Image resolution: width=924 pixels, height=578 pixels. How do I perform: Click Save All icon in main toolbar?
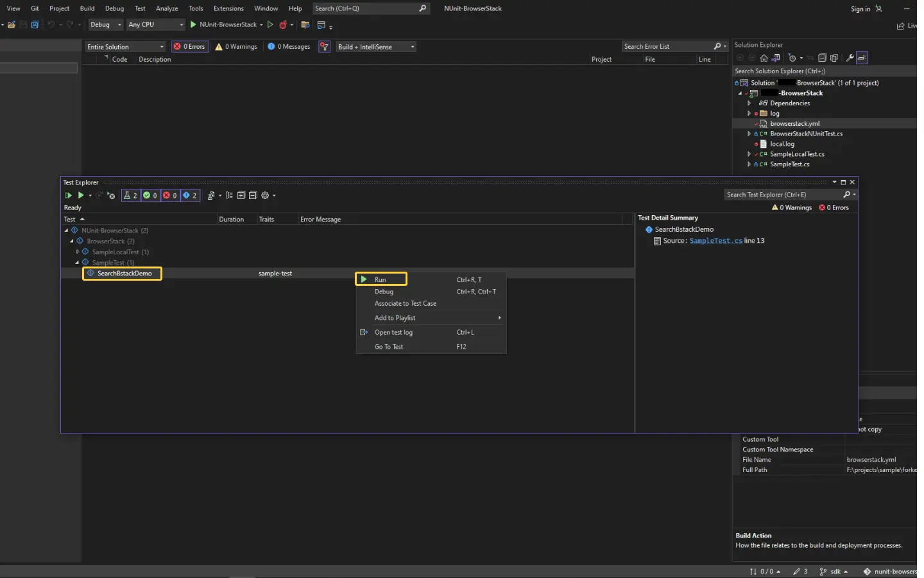pos(35,25)
